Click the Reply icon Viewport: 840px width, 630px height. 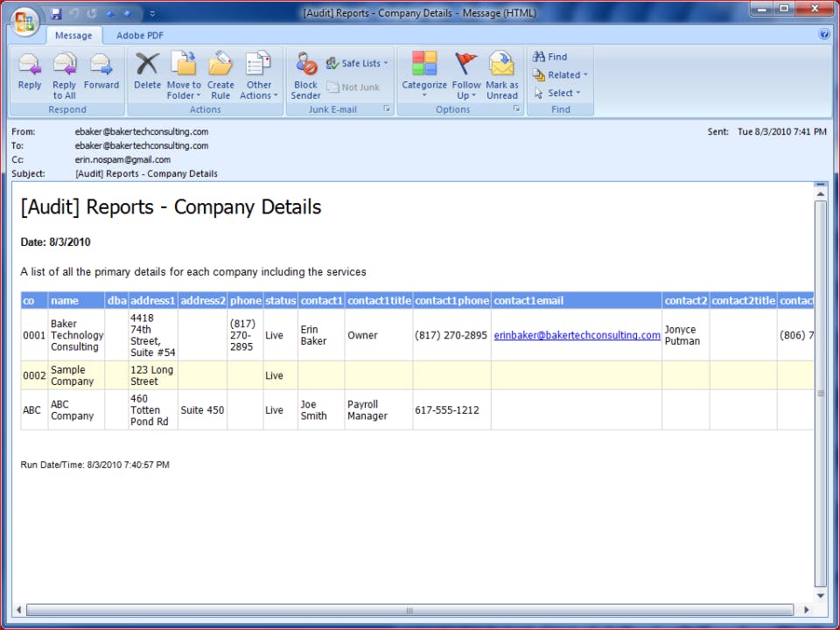click(30, 72)
